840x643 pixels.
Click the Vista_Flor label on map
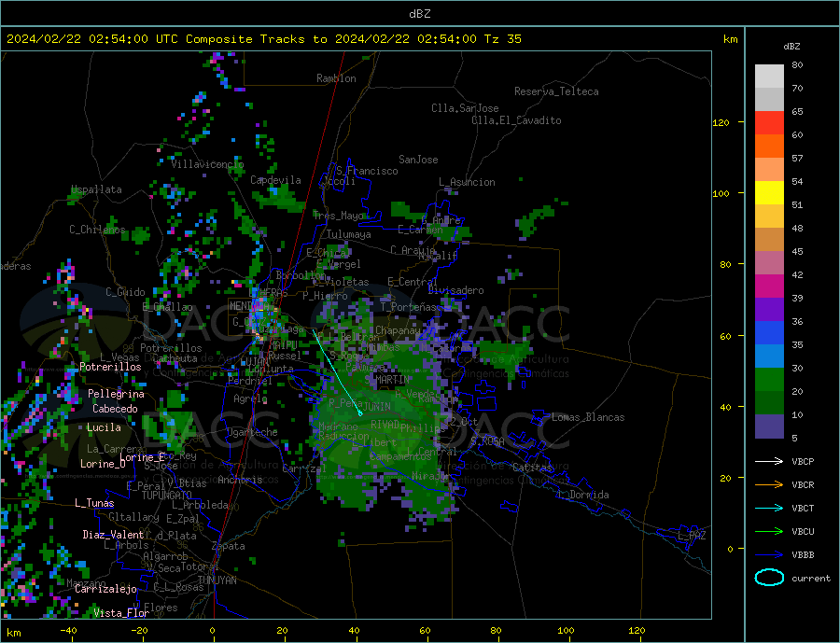coord(121,613)
